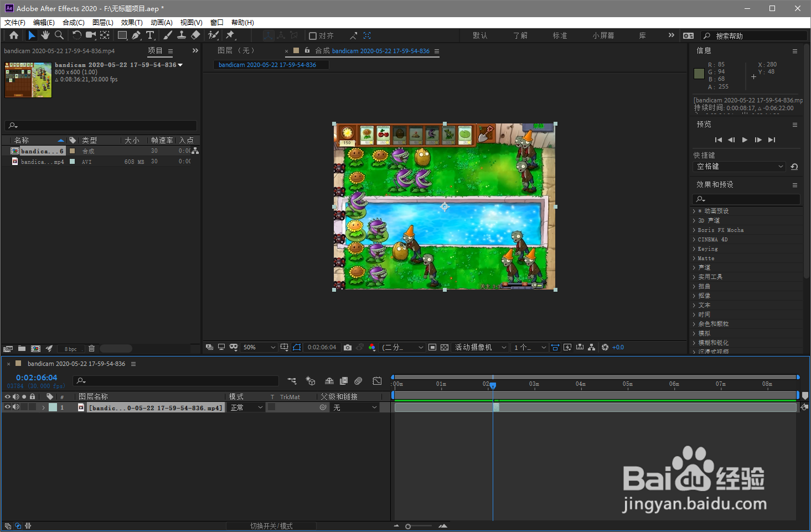Click the search help input field
This screenshot has height=532, width=811.
tap(755, 35)
